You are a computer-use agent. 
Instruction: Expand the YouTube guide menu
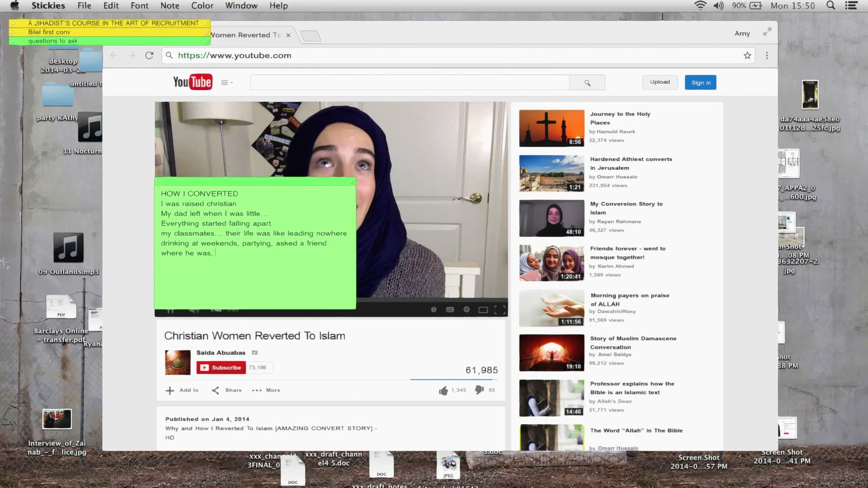tap(226, 83)
